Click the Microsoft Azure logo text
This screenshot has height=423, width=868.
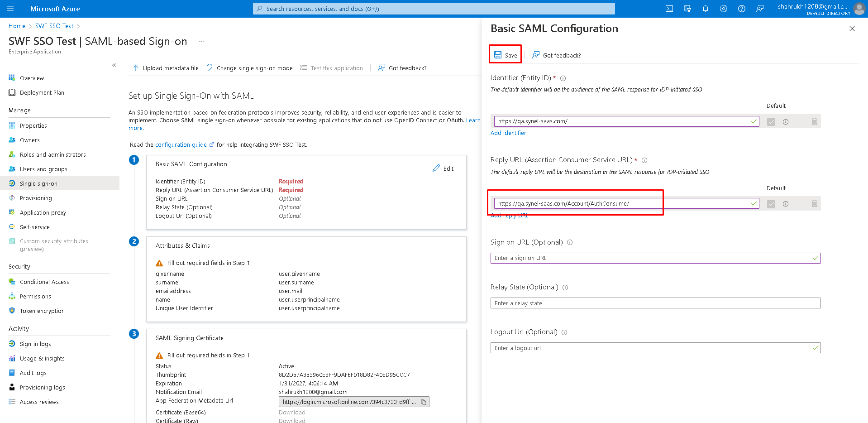55,9
